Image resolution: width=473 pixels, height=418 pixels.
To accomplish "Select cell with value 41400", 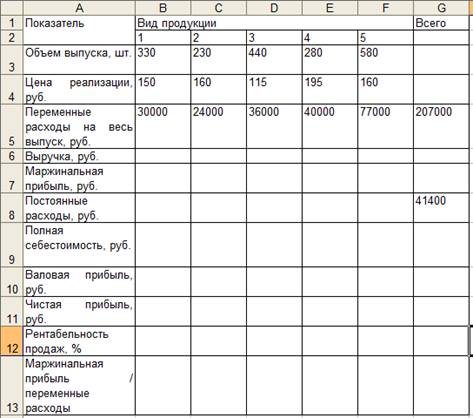I will point(441,208).
